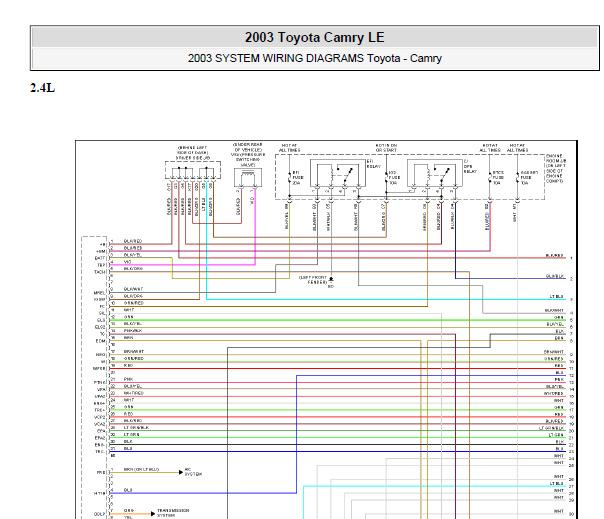Click the HT1B terminal label

[x=99, y=493]
